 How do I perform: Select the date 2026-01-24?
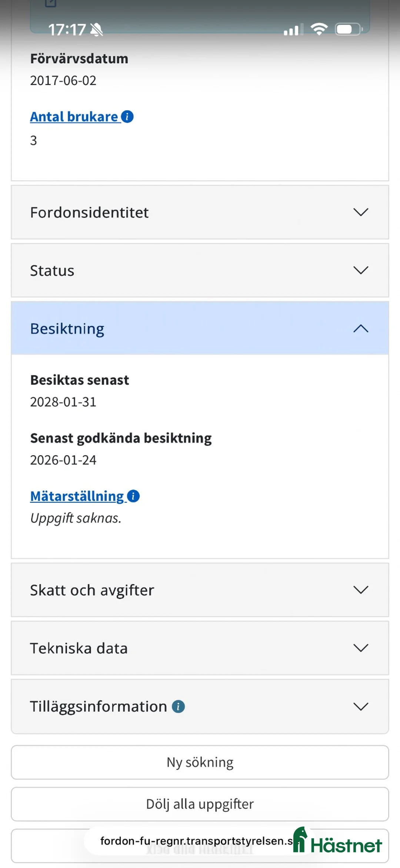(x=63, y=460)
